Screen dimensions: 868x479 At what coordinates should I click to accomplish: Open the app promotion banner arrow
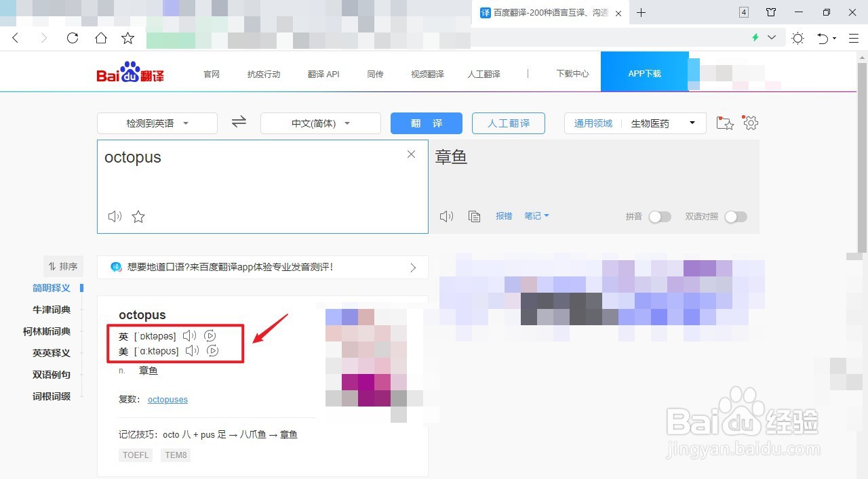point(413,268)
